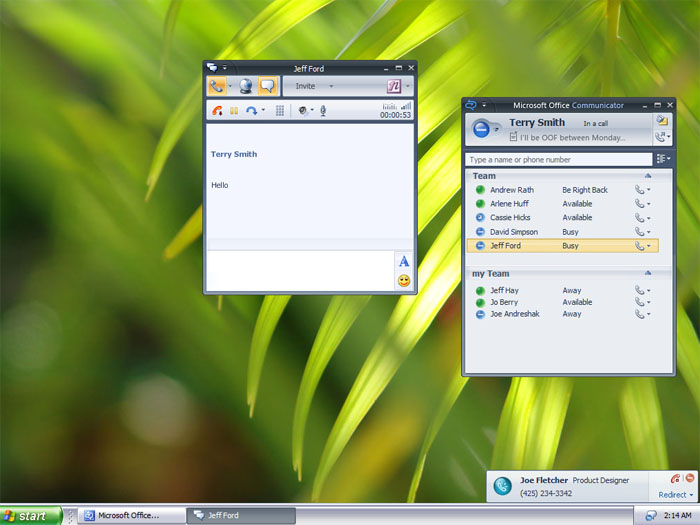Click the Communicator logo icon in title bar
The image size is (700, 525).
[471, 105]
